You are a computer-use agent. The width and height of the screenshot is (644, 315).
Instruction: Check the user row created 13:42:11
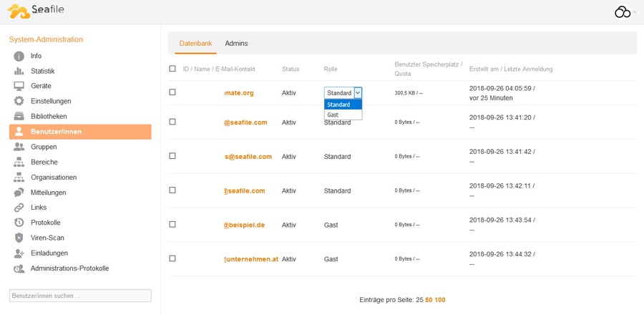click(x=172, y=190)
